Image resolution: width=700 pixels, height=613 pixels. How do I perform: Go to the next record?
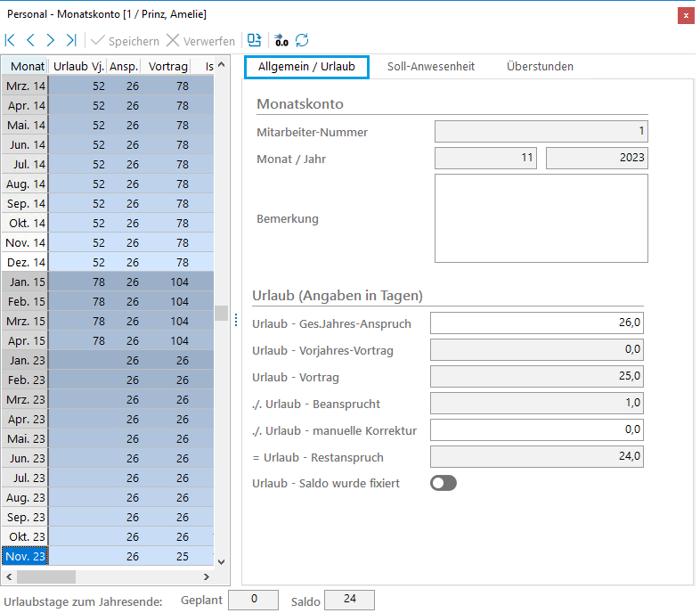point(51,40)
